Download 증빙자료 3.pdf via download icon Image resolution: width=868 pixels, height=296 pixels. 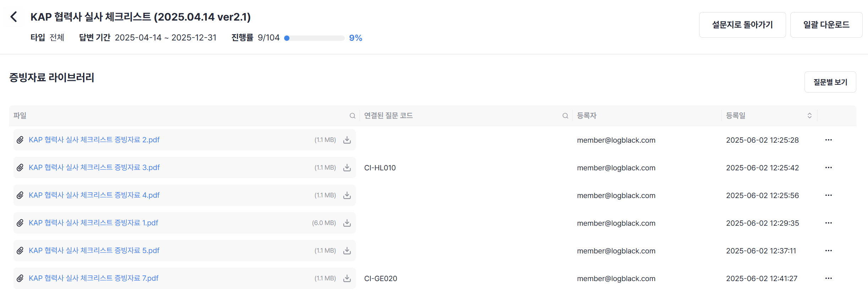347,168
